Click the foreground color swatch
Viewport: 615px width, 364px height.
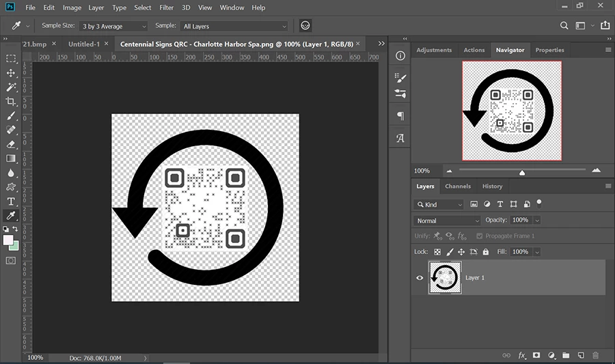[x=8, y=240]
